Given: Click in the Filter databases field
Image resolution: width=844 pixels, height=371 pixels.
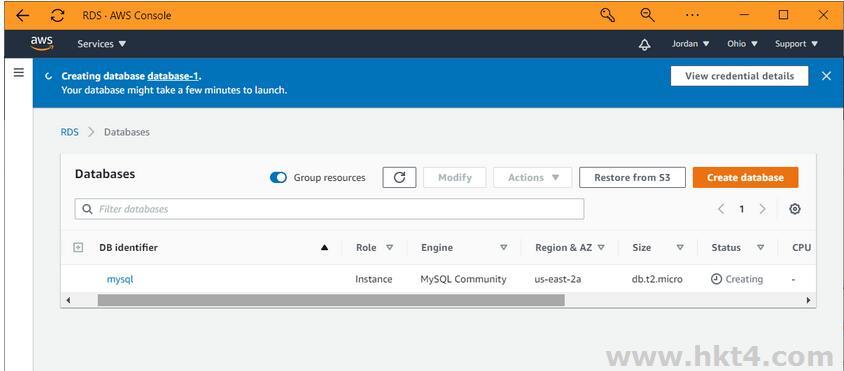Looking at the screenshot, I should tap(329, 209).
